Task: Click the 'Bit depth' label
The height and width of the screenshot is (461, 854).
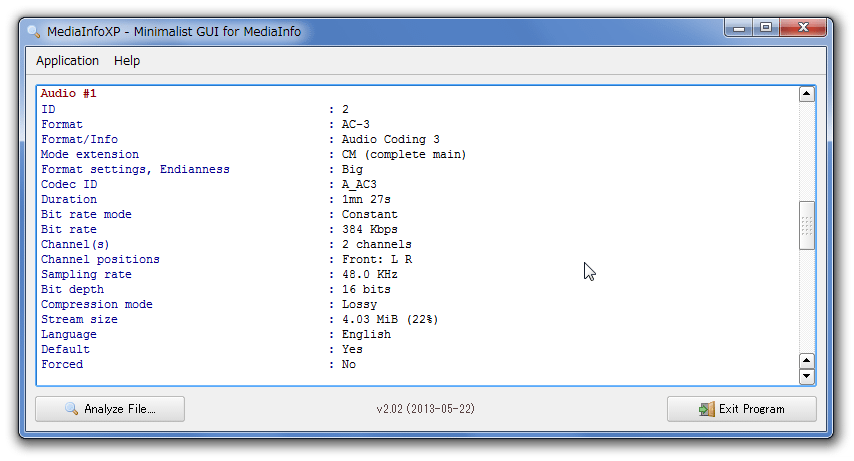Action: (x=72, y=289)
